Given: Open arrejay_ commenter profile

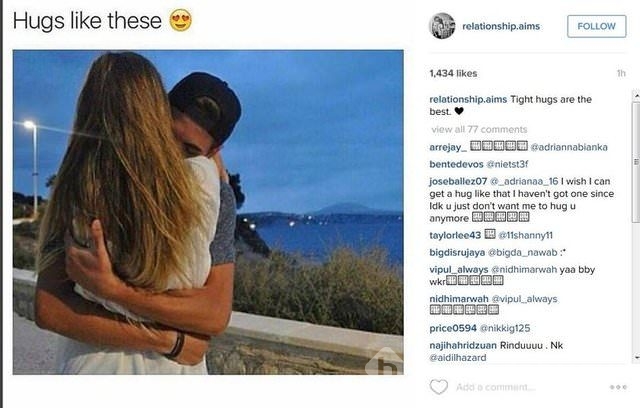Looking at the screenshot, I should 448,147.
